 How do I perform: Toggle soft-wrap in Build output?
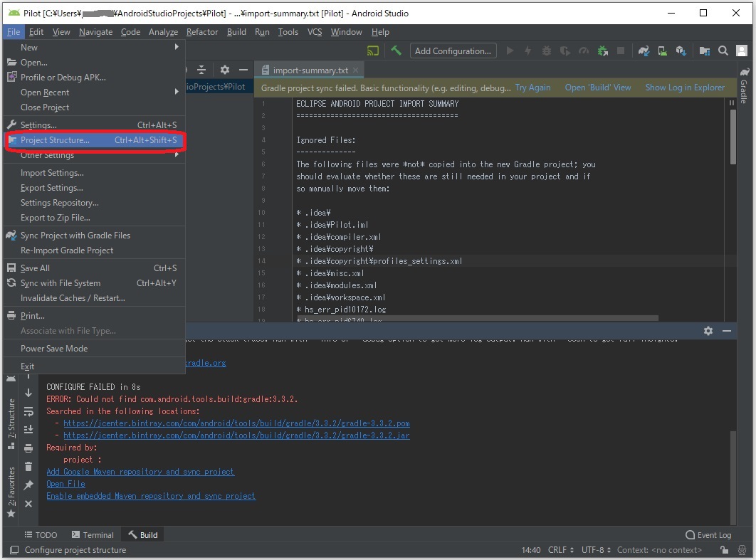pyautogui.click(x=28, y=411)
